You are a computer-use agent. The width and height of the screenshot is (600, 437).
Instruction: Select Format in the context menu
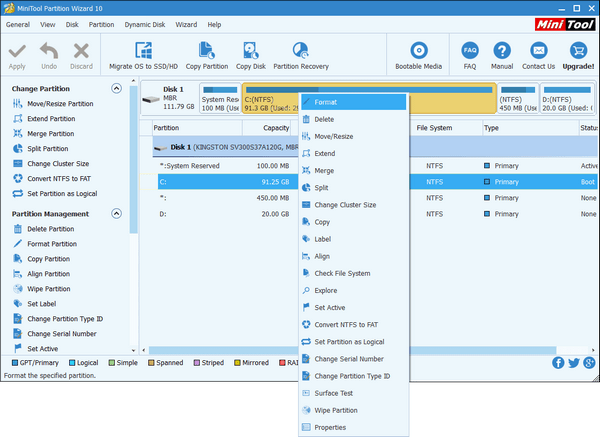click(x=325, y=102)
